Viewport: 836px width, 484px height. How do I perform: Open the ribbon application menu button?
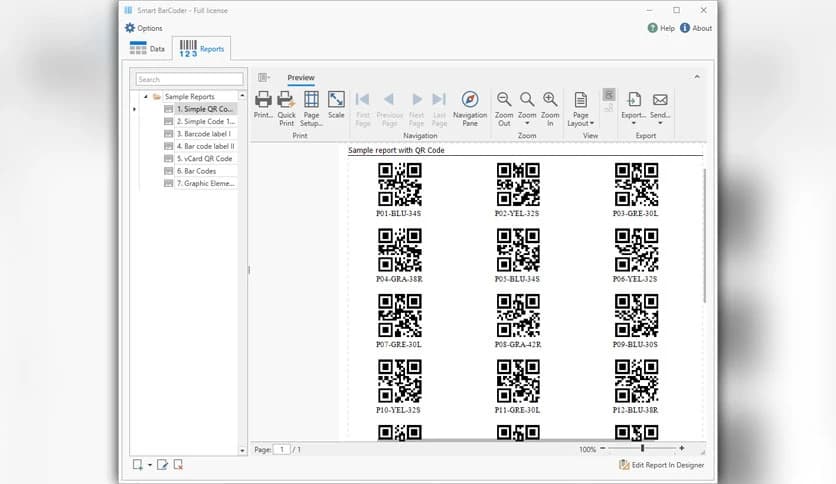coord(264,78)
